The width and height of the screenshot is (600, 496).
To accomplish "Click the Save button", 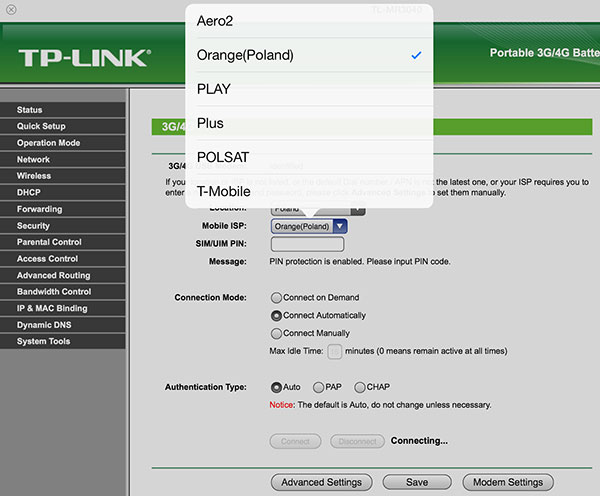I will (417, 482).
